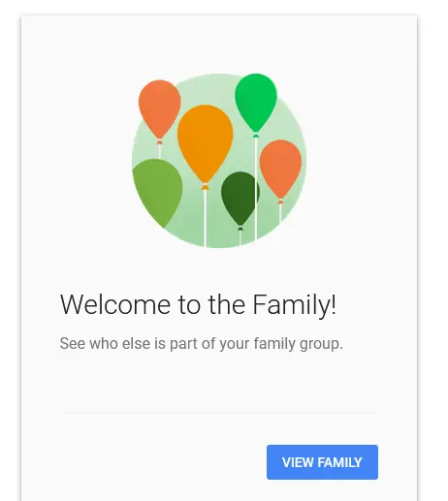Image resolution: width=448 pixels, height=501 pixels.
Task: Click the coral balloon beside bright green one
Action: 280,169
